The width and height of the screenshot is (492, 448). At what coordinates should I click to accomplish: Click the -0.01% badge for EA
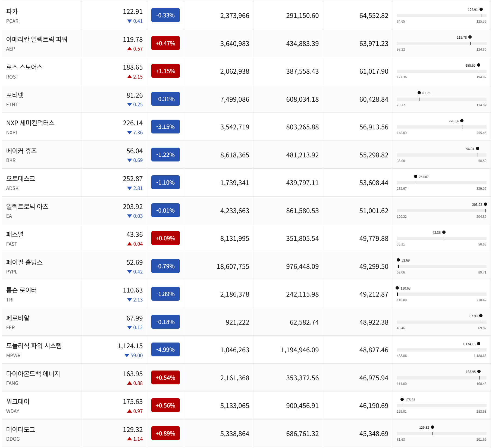165,210
